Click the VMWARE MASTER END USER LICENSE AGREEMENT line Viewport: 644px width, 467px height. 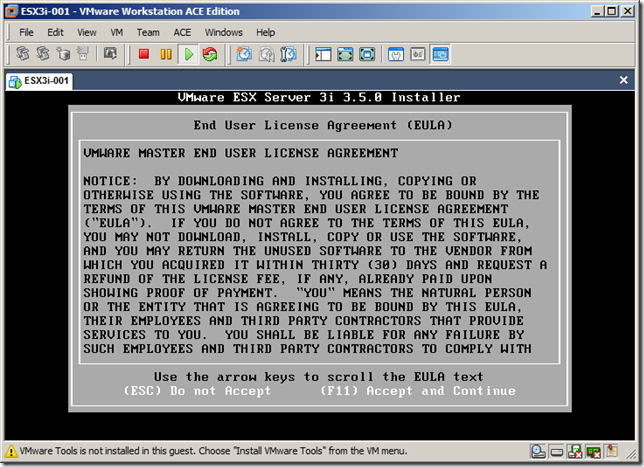(241, 153)
